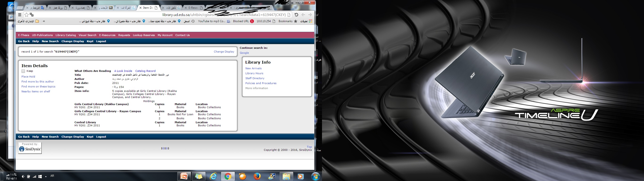This screenshot has width=644, height=181.
Task: Open the 10.0.10.254 bookmark
Action: pyautogui.click(x=266, y=21)
